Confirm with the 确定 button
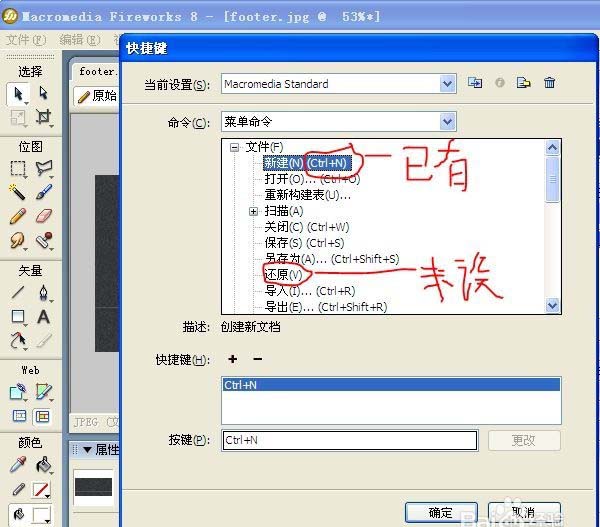 [x=441, y=512]
